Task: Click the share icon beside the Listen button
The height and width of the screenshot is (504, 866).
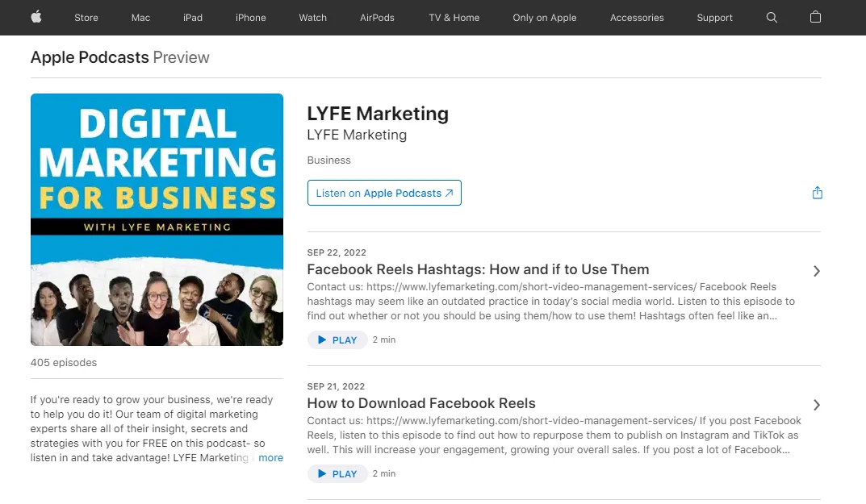Action: (817, 193)
